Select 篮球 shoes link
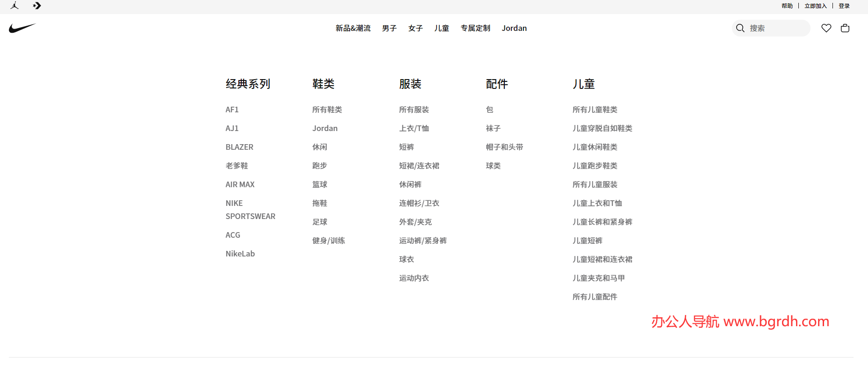 (x=320, y=184)
